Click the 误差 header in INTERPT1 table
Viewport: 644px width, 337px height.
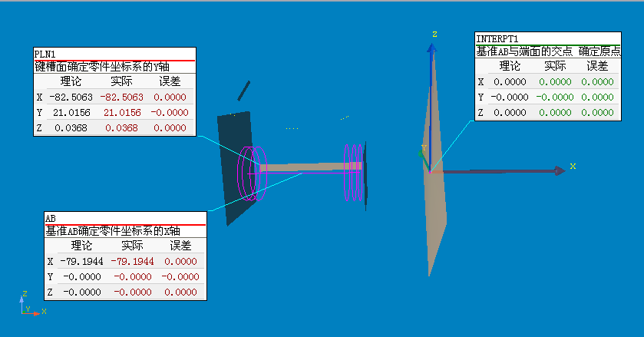[597, 66]
